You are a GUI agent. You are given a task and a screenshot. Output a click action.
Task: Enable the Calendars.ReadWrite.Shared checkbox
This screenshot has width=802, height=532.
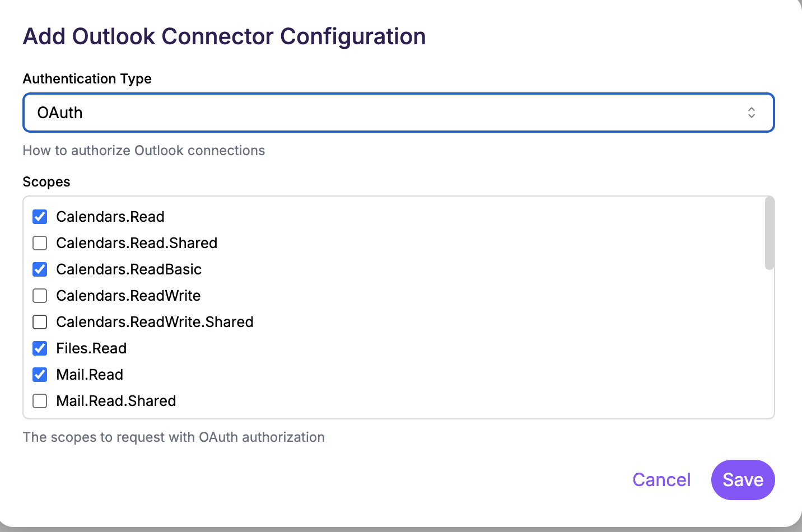click(40, 322)
